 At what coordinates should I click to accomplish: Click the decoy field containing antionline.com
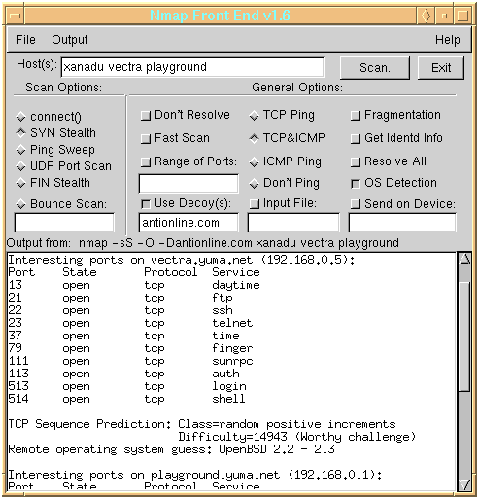click(x=189, y=222)
